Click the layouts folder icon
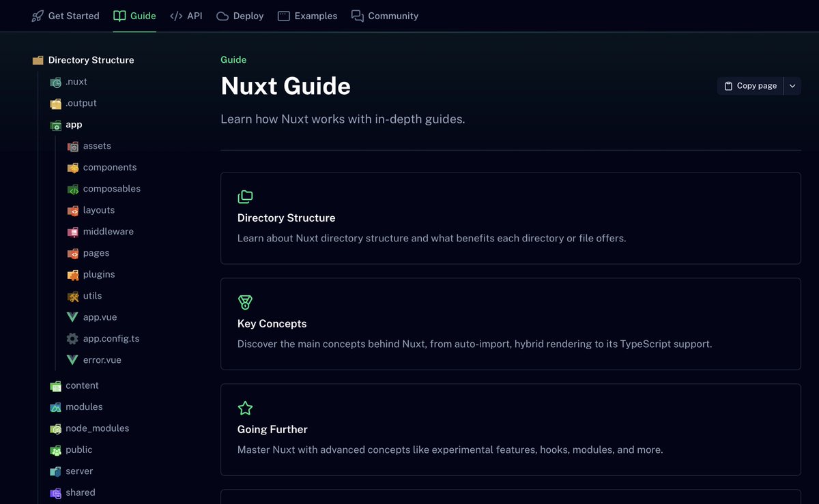Viewport: 819px width, 504px height. pos(73,211)
